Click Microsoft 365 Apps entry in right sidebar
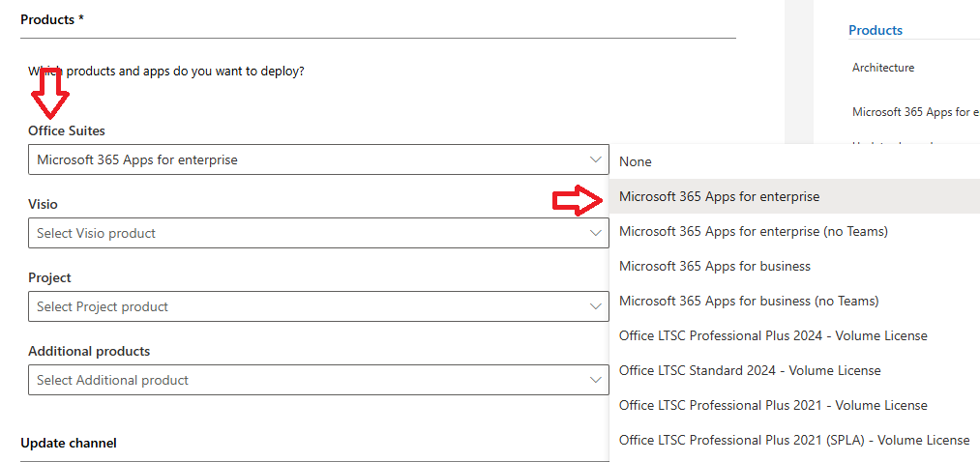This screenshot has width=980, height=462. (910, 112)
